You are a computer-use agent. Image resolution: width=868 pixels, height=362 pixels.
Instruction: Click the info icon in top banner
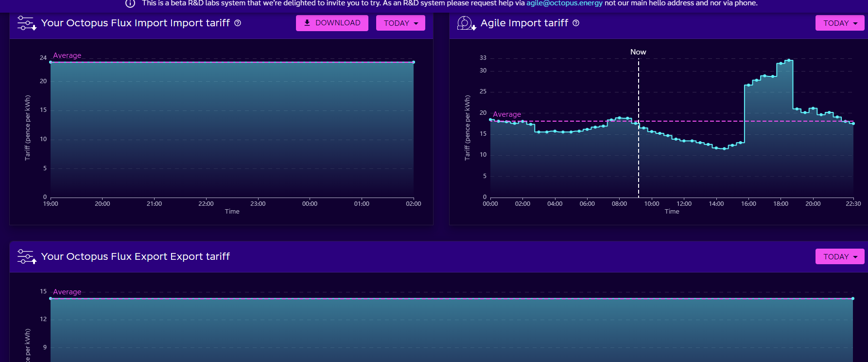tap(130, 3)
